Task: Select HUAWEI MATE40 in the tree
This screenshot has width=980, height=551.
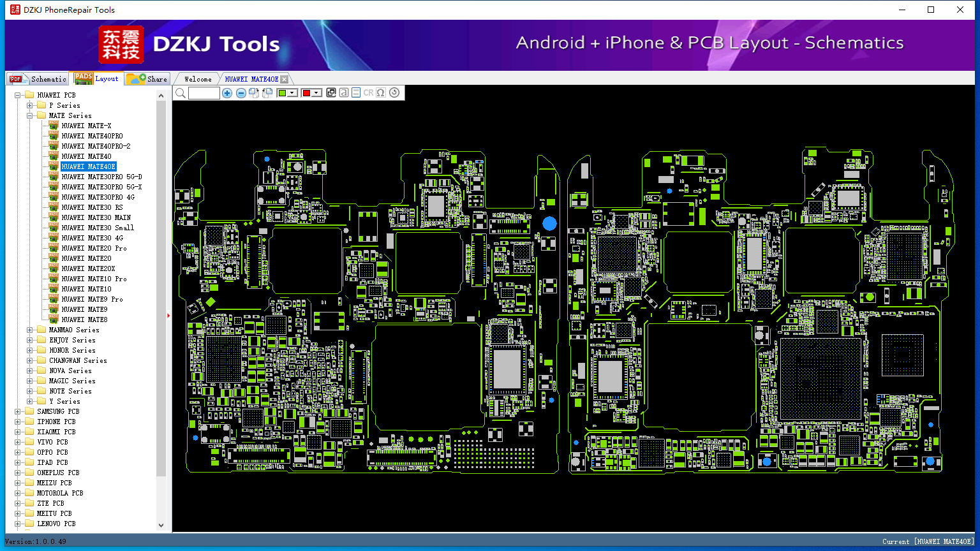Action: pos(86,156)
